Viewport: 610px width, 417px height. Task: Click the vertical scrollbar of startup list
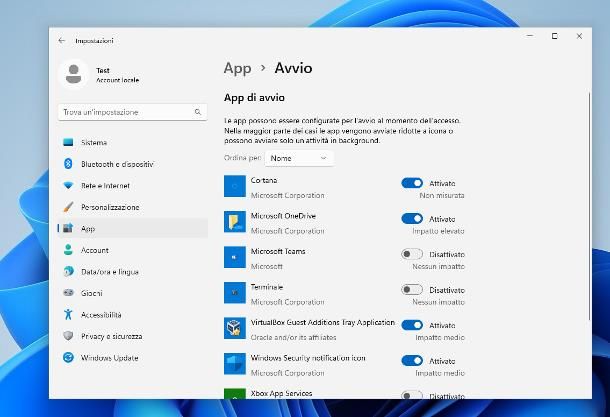(589, 206)
